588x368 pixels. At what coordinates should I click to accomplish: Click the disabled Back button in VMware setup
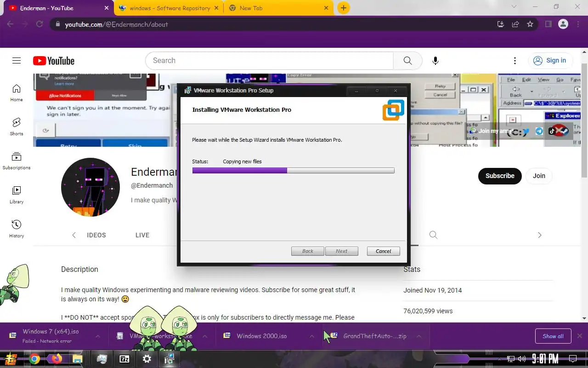pyautogui.click(x=308, y=251)
